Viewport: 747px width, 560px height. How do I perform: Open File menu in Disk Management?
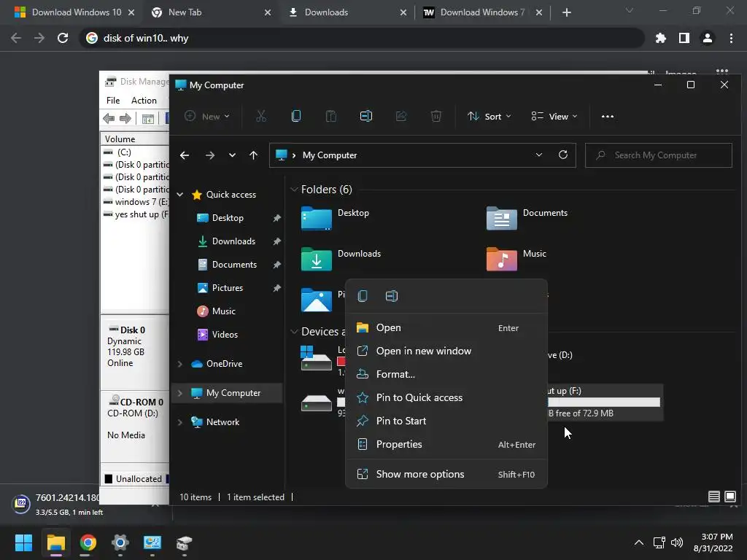click(x=113, y=101)
